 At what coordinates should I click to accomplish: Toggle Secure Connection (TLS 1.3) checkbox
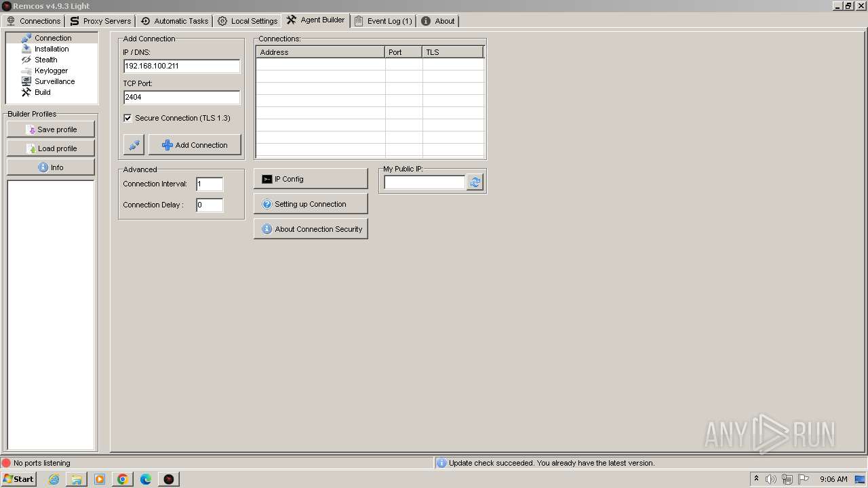(127, 118)
